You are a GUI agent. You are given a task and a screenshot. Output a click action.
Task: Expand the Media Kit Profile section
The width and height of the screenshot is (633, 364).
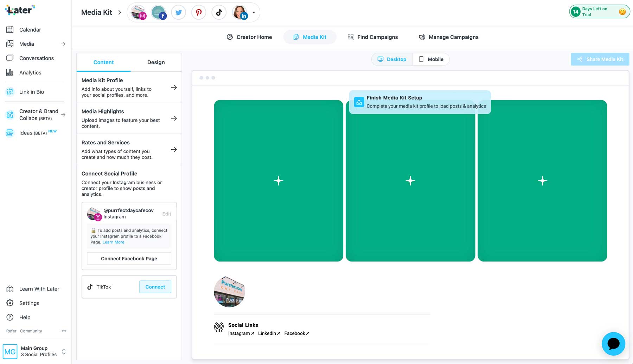(174, 87)
